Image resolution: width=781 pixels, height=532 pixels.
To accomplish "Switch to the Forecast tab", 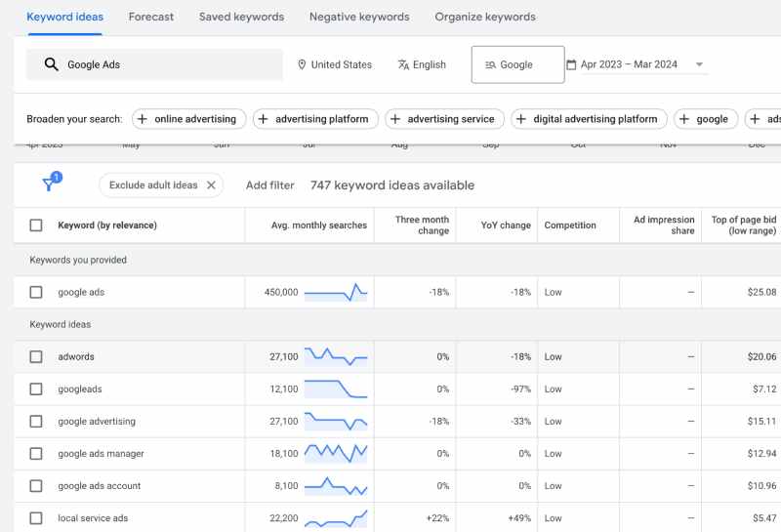I will click(x=151, y=17).
